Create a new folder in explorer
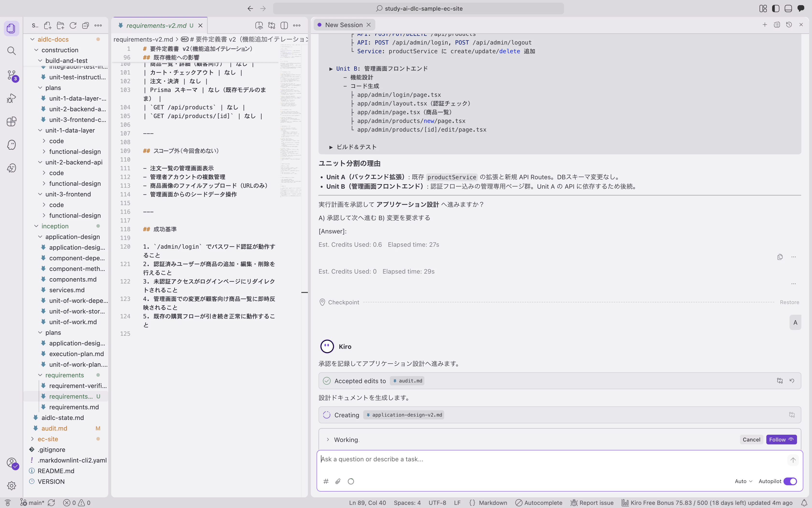 [60, 26]
